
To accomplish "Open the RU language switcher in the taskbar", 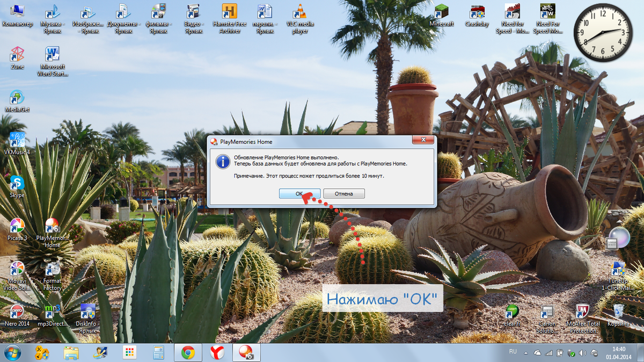I will [513, 352].
